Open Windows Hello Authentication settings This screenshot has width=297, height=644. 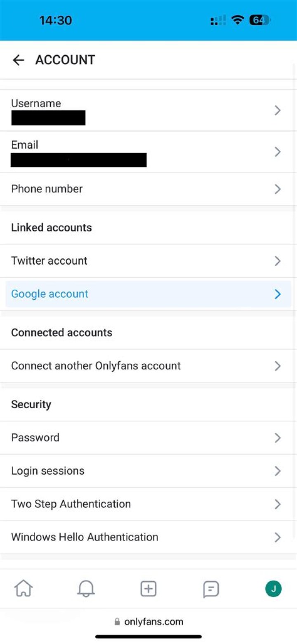[x=148, y=537]
